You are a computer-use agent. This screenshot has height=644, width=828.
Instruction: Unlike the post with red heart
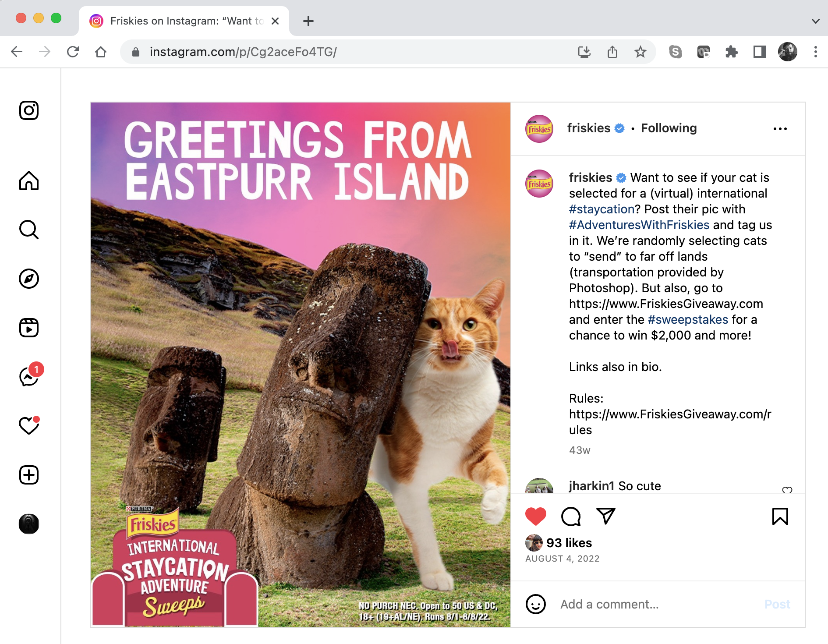pyautogui.click(x=536, y=517)
